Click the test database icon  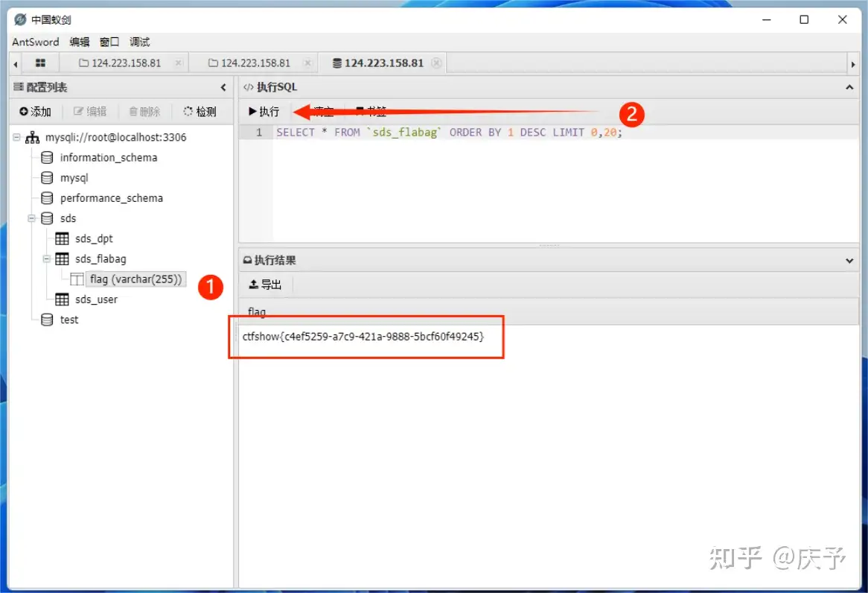[x=47, y=320]
